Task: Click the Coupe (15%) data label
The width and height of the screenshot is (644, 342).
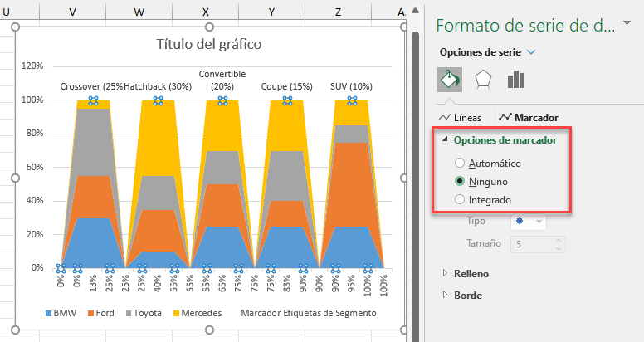Action: coord(286,86)
